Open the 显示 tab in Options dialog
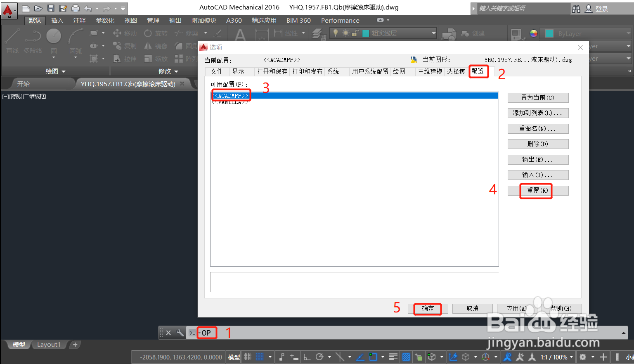This screenshot has width=634, height=364. tap(238, 71)
